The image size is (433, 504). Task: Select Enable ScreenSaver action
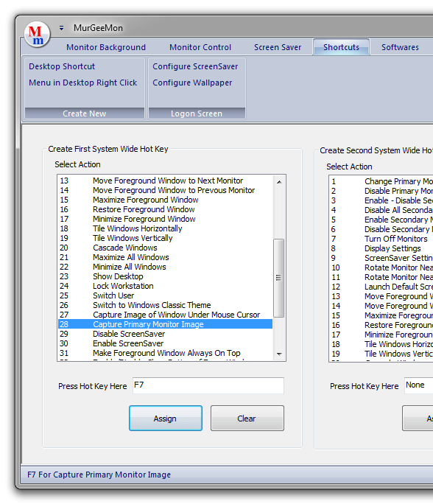(x=166, y=343)
